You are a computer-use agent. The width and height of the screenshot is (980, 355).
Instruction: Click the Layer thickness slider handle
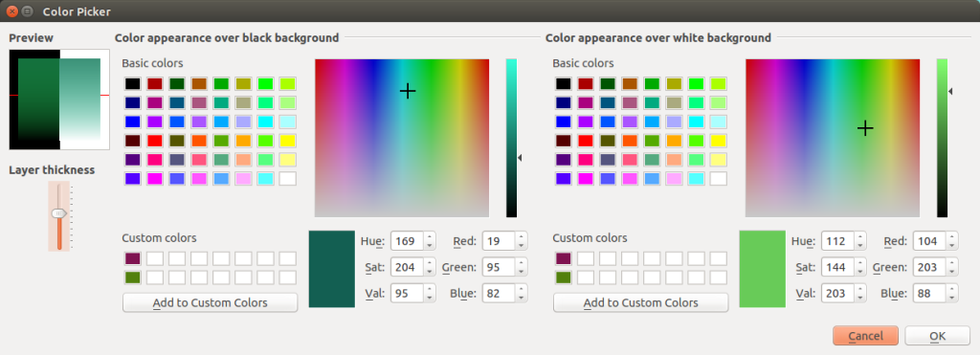click(58, 213)
